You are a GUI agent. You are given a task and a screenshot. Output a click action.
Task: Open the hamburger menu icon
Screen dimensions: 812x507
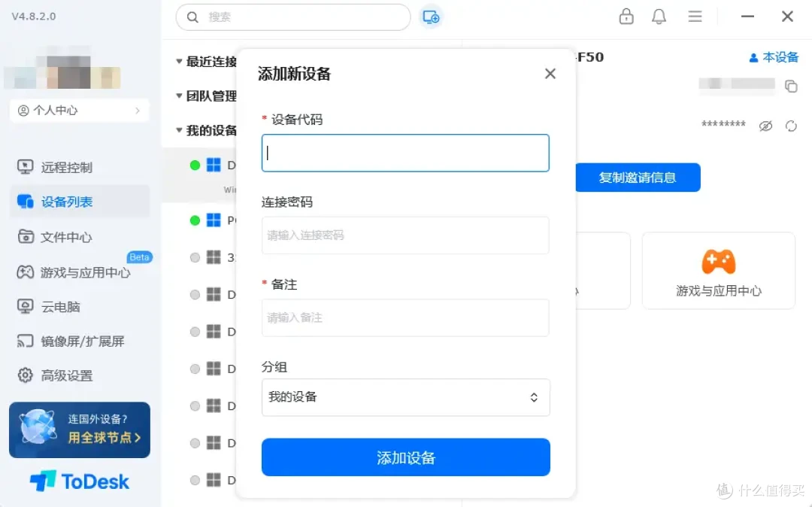coord(695,17)
